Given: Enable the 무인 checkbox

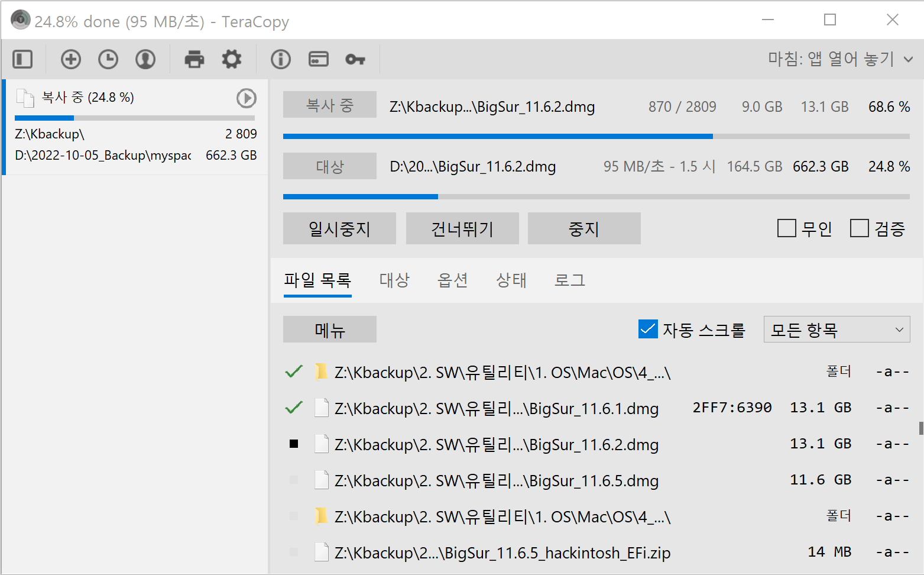Looking at the screenshot, I should pos(786,228).
